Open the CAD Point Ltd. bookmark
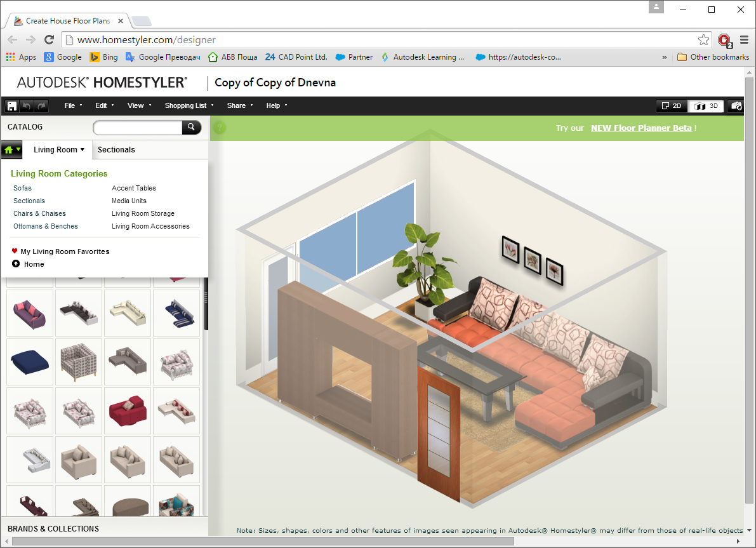The height and width of the screenshot is (548, 756). click(296, 57)
